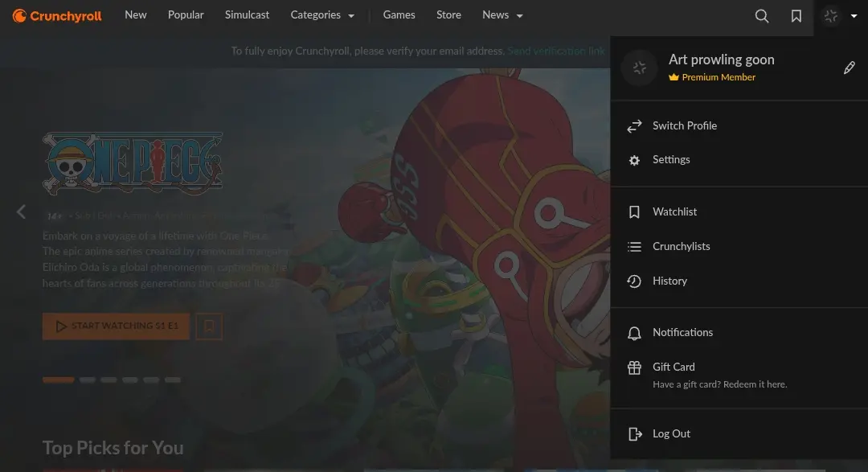Edit profile using the pencil icon

850,68
